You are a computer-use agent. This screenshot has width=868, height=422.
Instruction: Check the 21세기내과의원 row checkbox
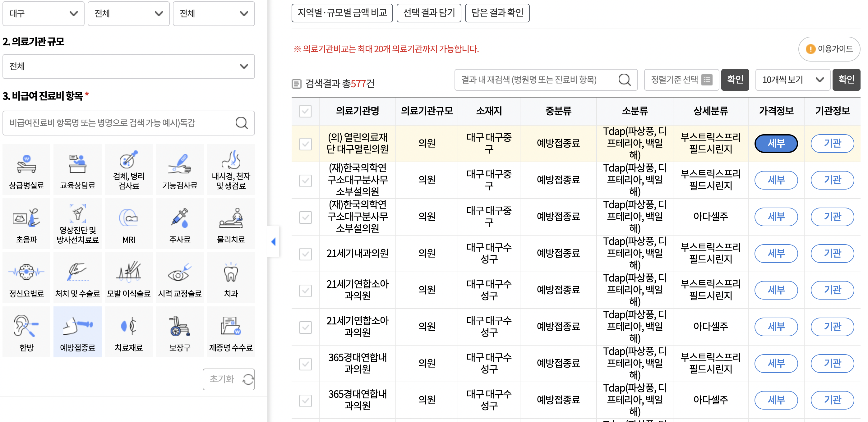(305, 254)
